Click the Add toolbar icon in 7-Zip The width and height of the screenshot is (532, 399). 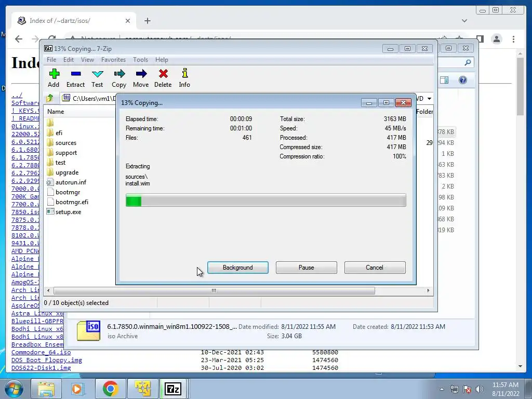click(54, 78)
